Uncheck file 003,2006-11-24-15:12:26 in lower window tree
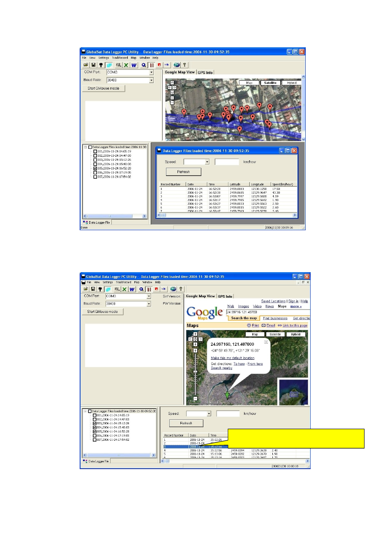Screen dimensions: 392x555 [x=95, y=423]
